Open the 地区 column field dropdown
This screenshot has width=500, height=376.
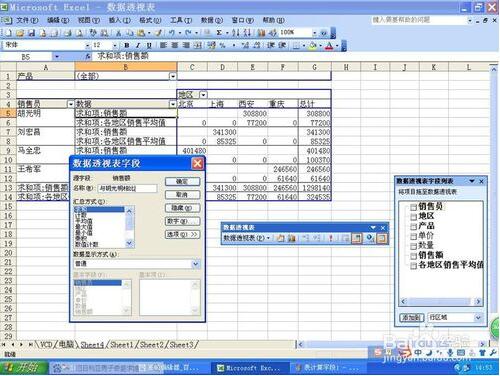point(203,95)
